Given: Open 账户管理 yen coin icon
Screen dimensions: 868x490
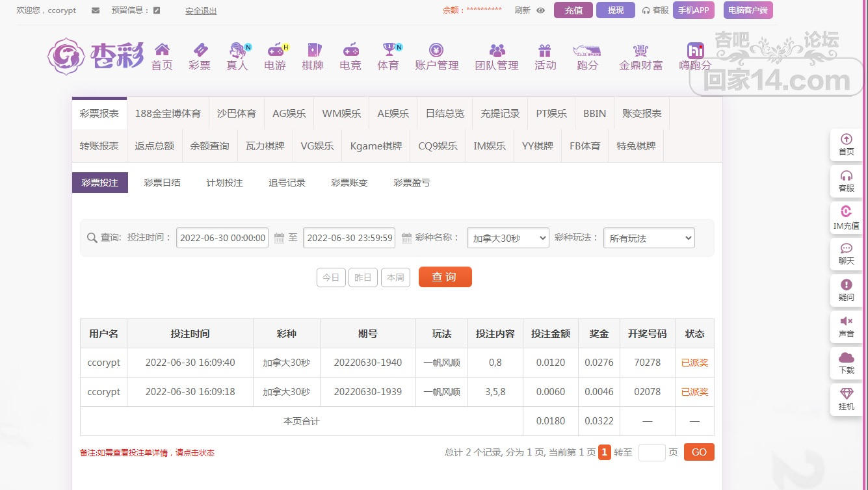Looking at the screenshot, I should coord(436,50).
